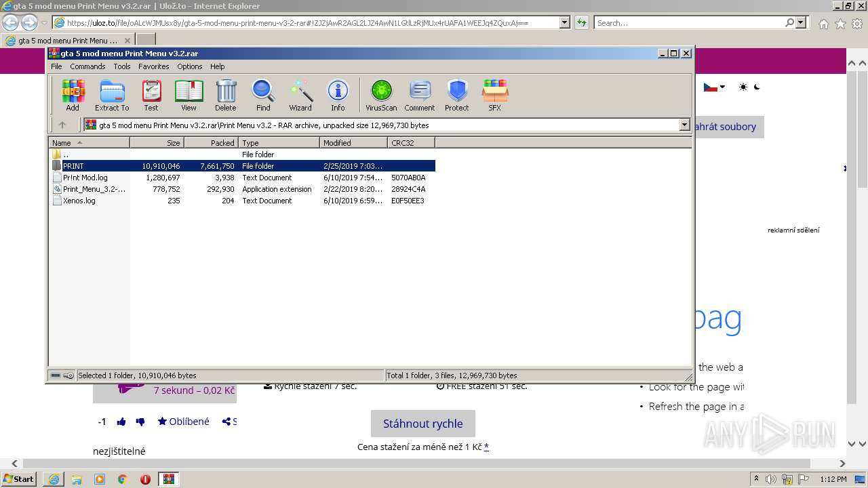This screenshot has height=488, width=868.
Task: Sort by the Packed column header
Action: (x=211, y=143)
